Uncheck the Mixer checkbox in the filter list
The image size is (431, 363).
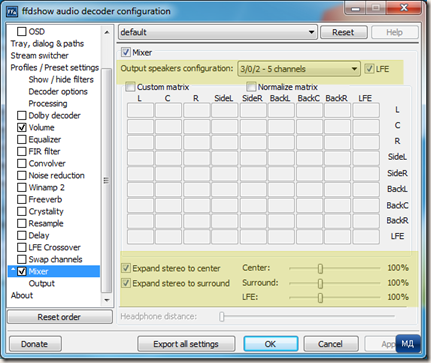coord(22,272)
